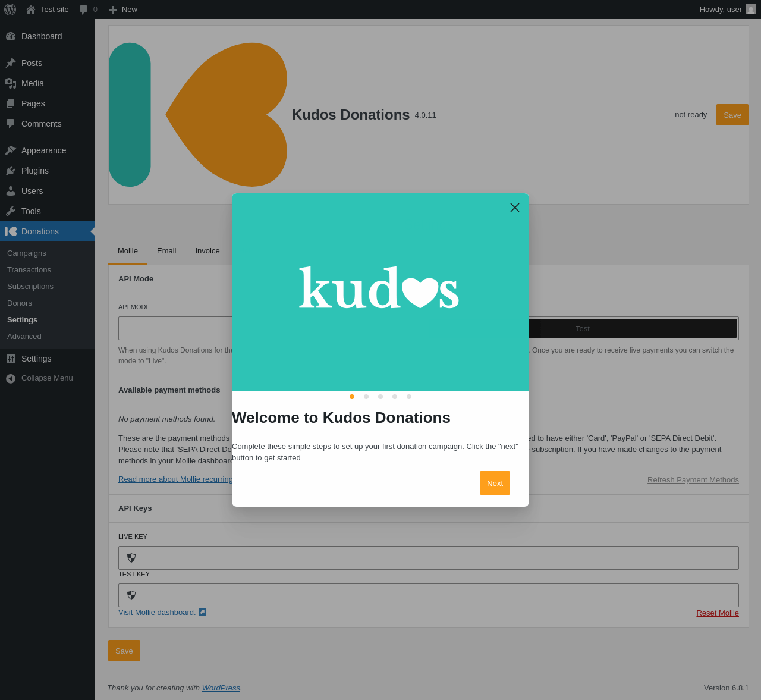The width and height of the screenshot is (761, 700).
Task: Click the 'not ready' status text
Action: point(691,115)
